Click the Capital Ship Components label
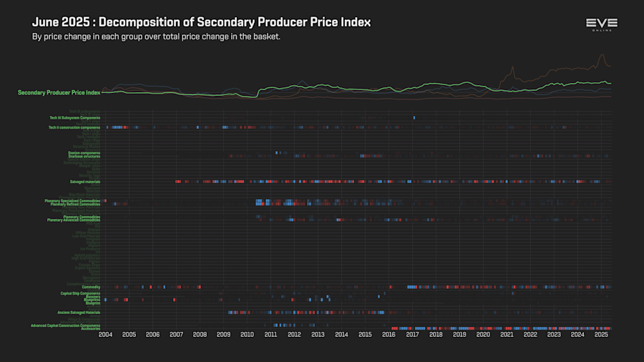 [x=80, y=293]
